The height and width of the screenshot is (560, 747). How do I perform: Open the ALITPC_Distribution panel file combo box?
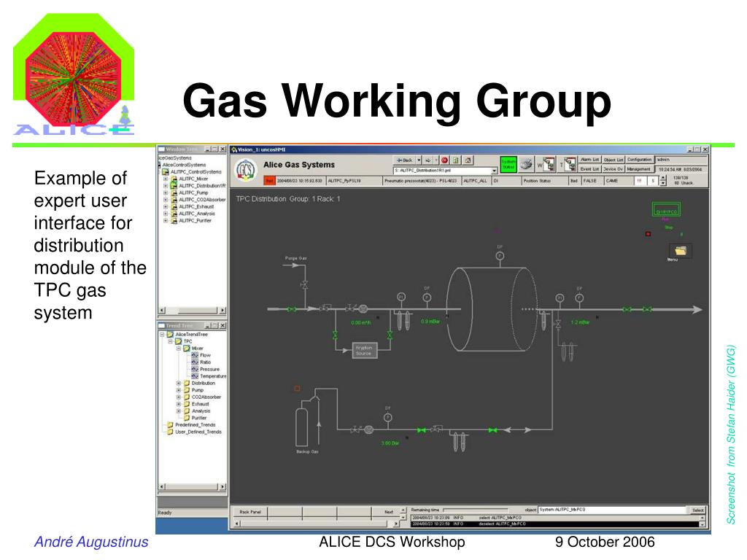click(445, 171)
